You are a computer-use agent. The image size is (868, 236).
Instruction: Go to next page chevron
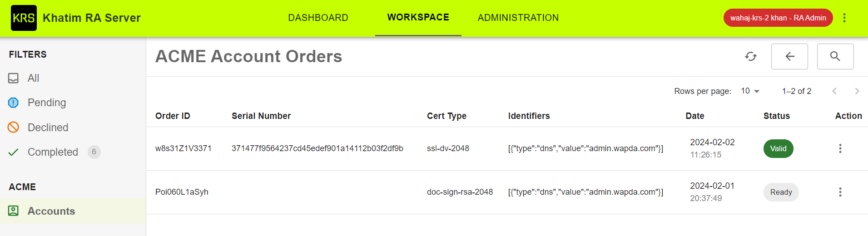(857, 91)
